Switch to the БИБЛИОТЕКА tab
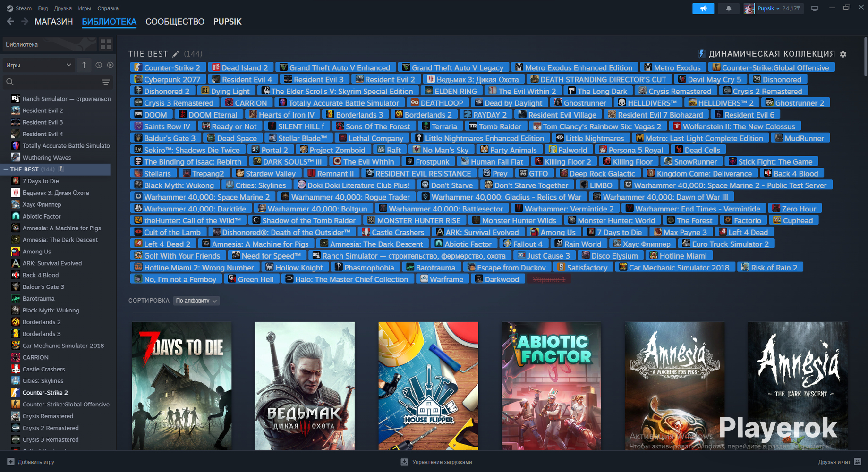The height and width of the screenshot is (472, 868). coord(109,22)
